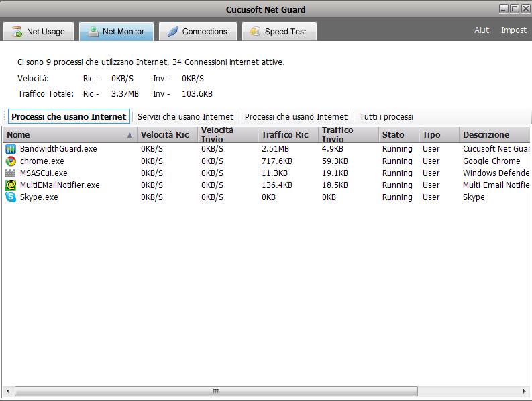Select the BandwidthGuard.exe row name

point(58,149)
